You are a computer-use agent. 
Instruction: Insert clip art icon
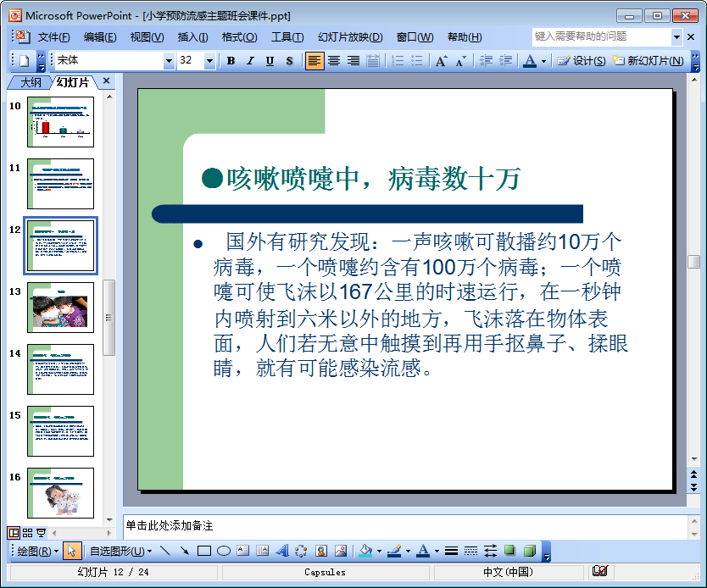pos(321,551)
